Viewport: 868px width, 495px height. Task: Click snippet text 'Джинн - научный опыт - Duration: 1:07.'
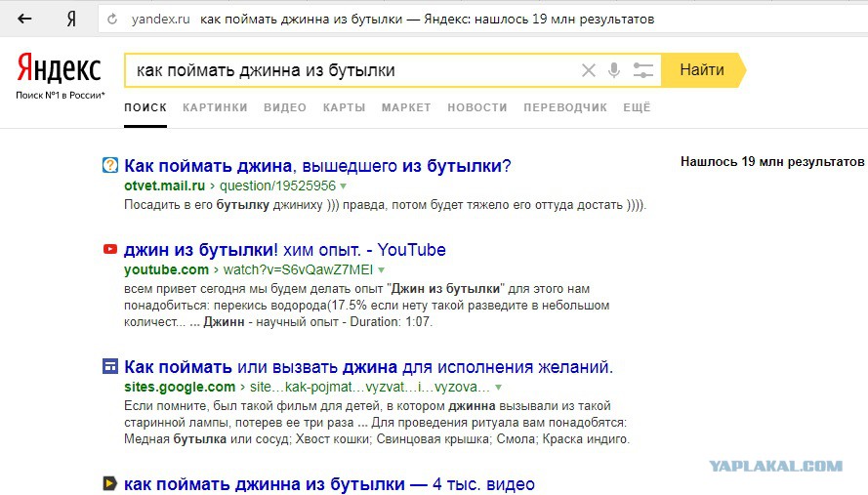317,321
